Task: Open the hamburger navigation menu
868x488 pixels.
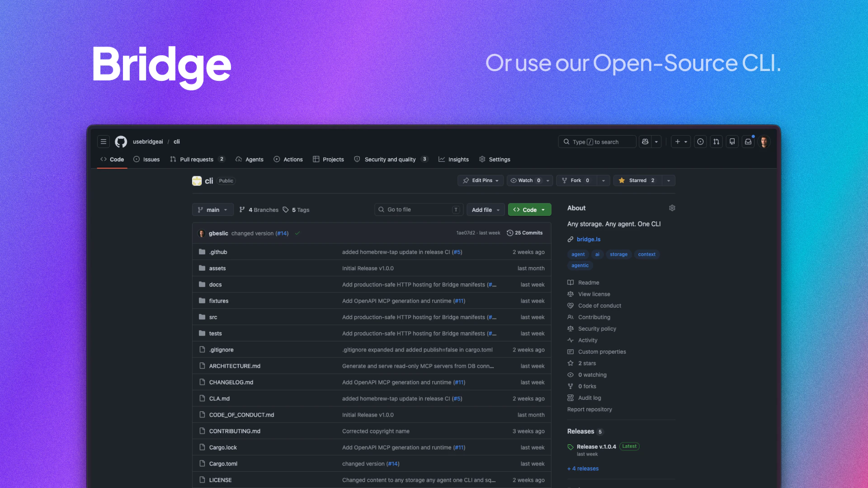Action: click(103, 141)
